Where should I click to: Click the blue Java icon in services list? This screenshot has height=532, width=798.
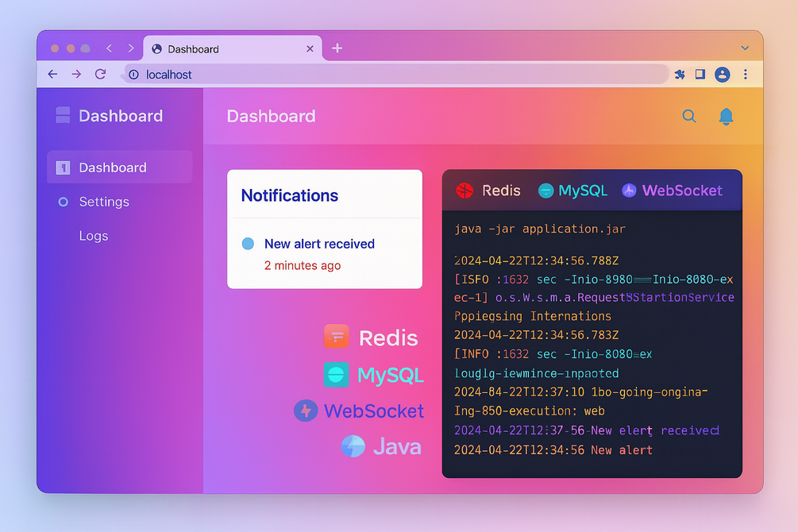tap(353, 446)
